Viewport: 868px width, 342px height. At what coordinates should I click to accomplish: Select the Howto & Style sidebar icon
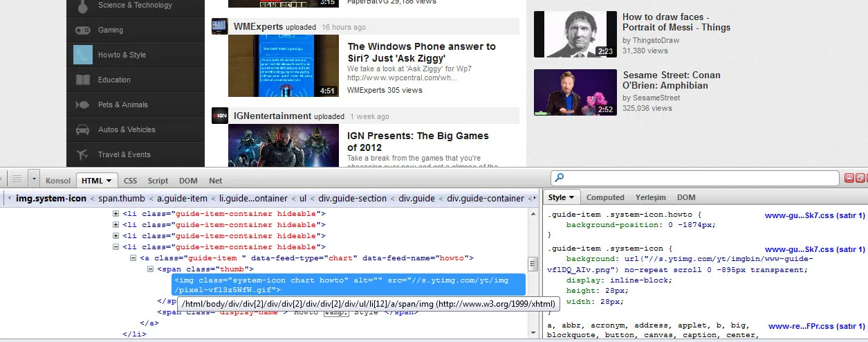click(83, 55)
